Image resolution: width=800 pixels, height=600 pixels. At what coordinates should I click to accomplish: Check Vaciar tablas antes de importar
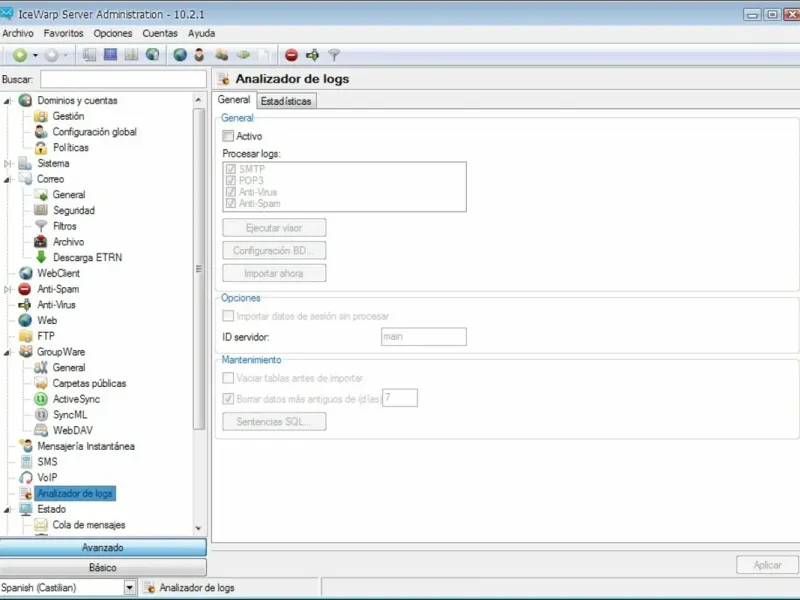tap(228, 378)
